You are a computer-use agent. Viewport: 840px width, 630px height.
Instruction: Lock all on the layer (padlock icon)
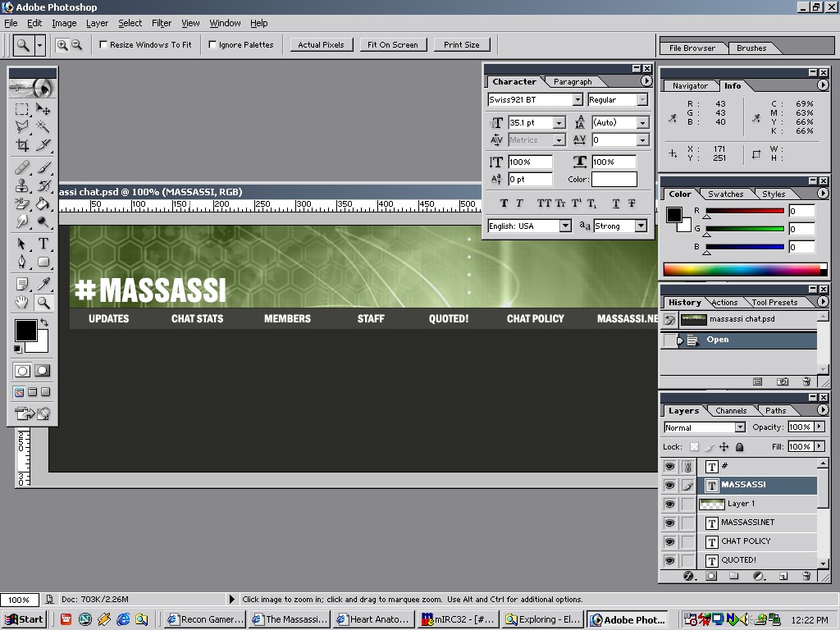[739, 447]
